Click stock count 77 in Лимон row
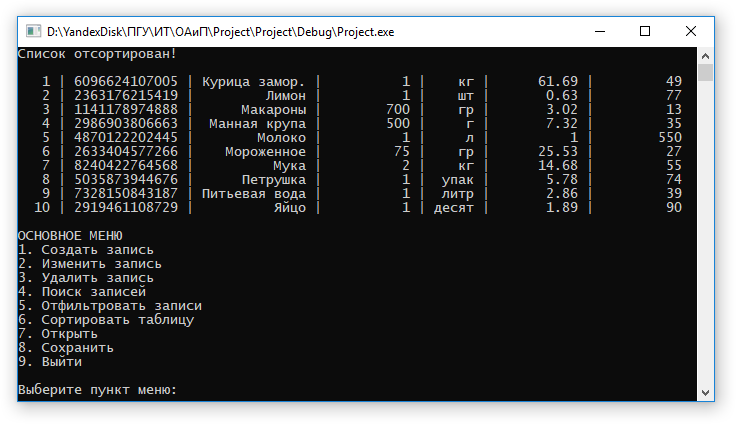Image resolution: width=736 pixels, height=424 pixels. click(x=674, y=95)
